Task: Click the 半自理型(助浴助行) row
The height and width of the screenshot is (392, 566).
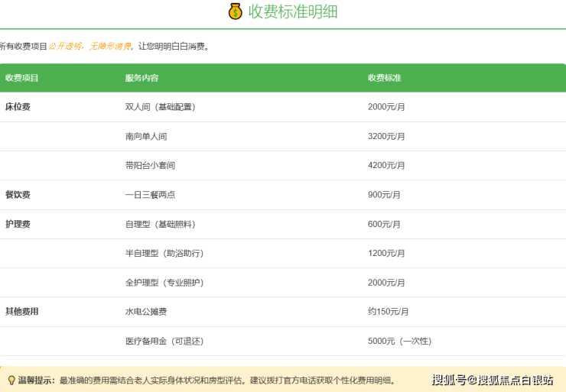Action: tap(164, 253)
